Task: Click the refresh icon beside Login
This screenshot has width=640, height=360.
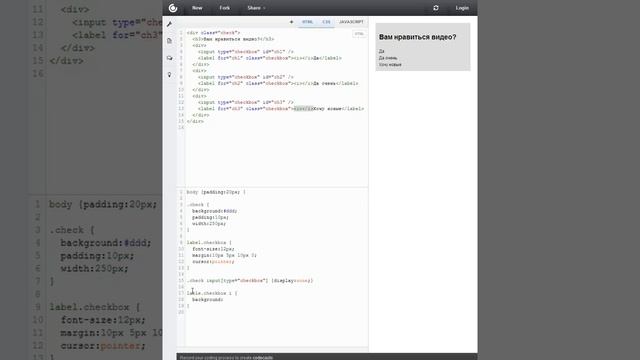Action: (436, 8)
